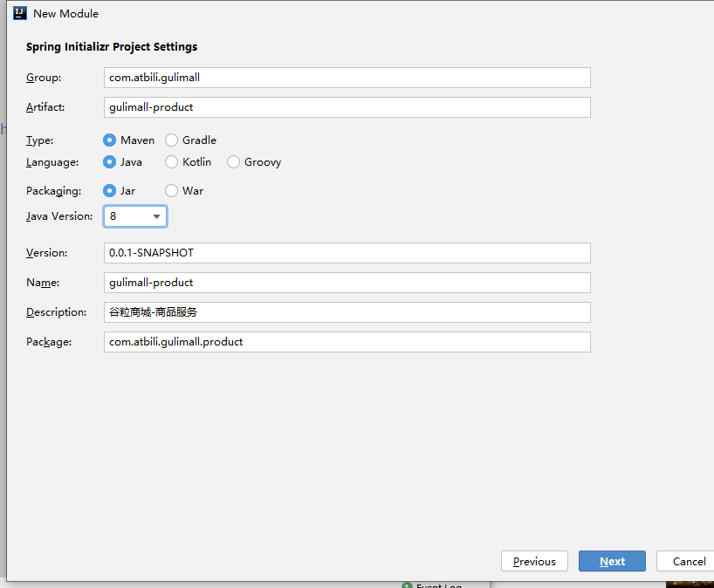Proceed with the Next button

[x=612, y=561]
